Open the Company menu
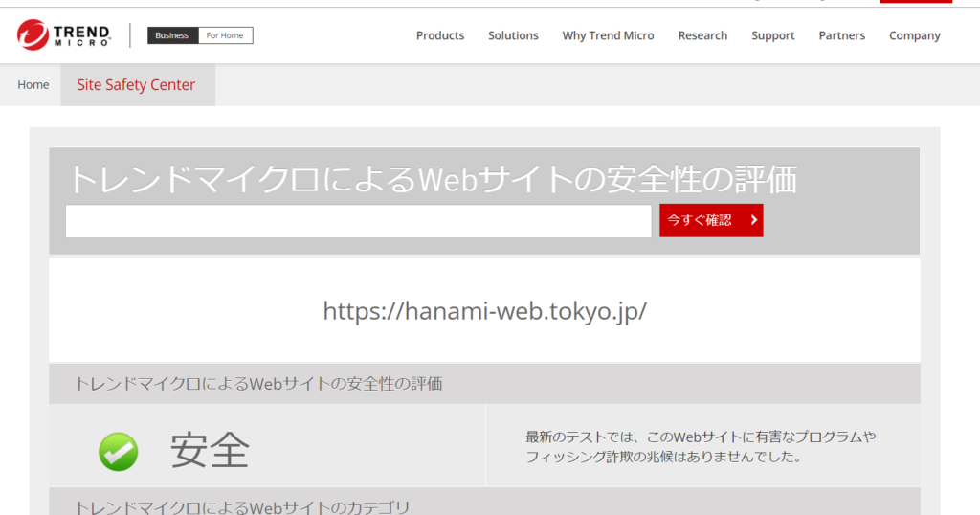The width and height of the screenshot is (980, 515). (914, 35)
